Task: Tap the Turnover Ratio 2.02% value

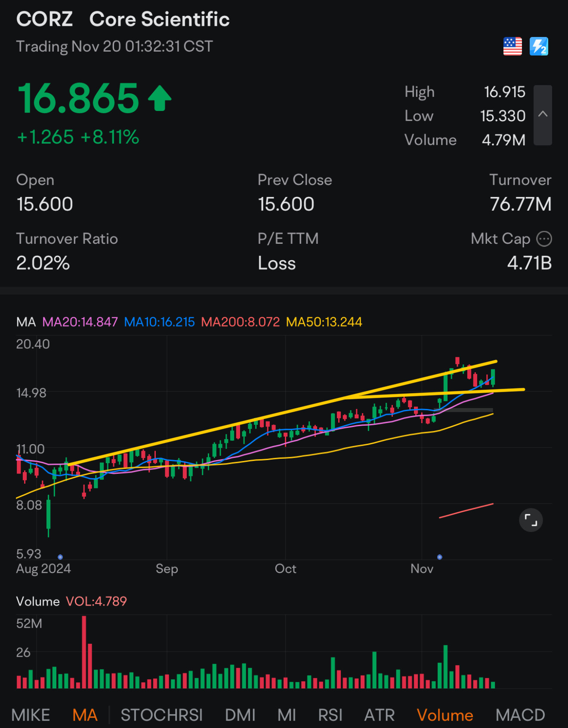Action: click(x=43, y=263)
